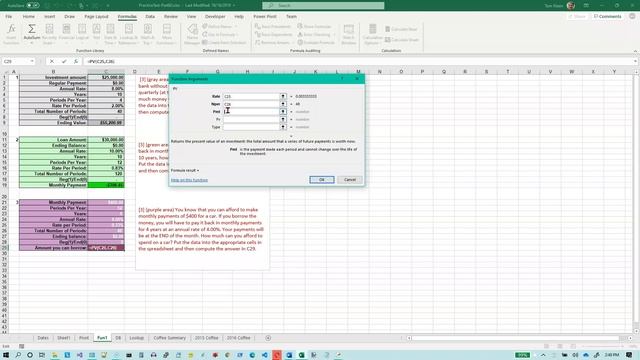Click the Insert Function fx ribbon icon
Image resolution: width=640 pixels, height=360 pixels.
click(11, 34)
